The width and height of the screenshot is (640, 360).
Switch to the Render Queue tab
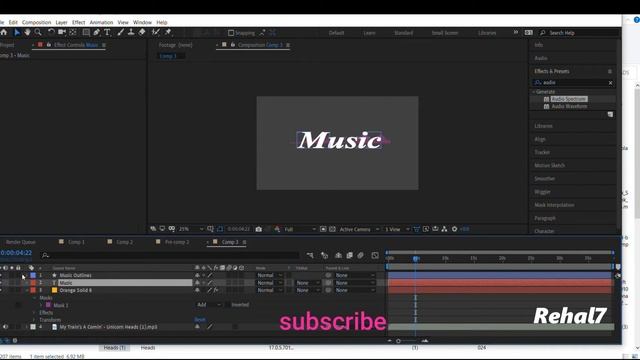click(x=20, y=242)
